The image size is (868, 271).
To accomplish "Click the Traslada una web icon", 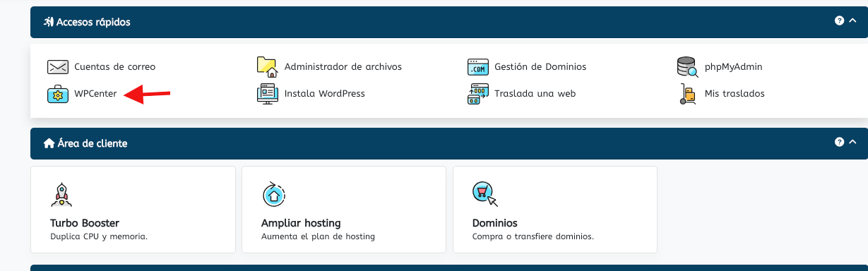I will (x=477, y=93).
